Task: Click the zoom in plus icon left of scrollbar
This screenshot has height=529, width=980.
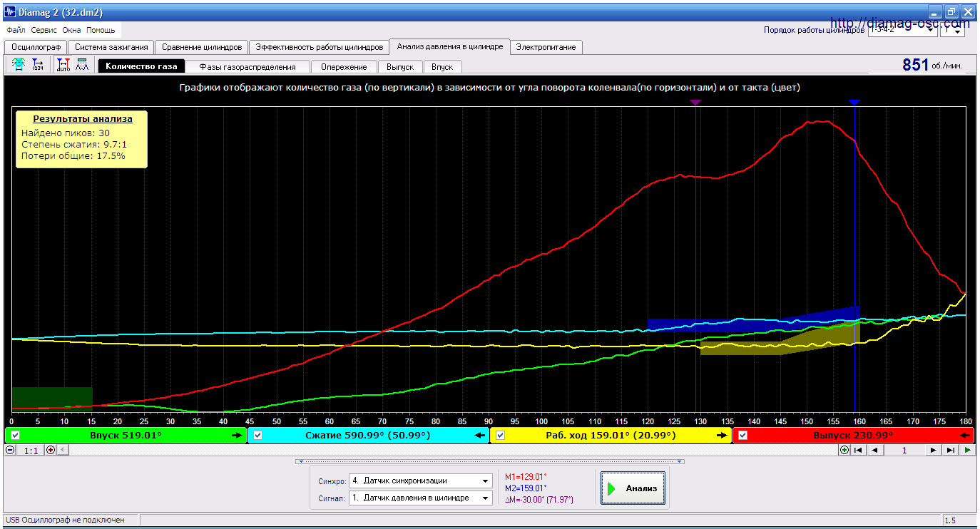Action: pyautogui.click(x=50, y=450)
